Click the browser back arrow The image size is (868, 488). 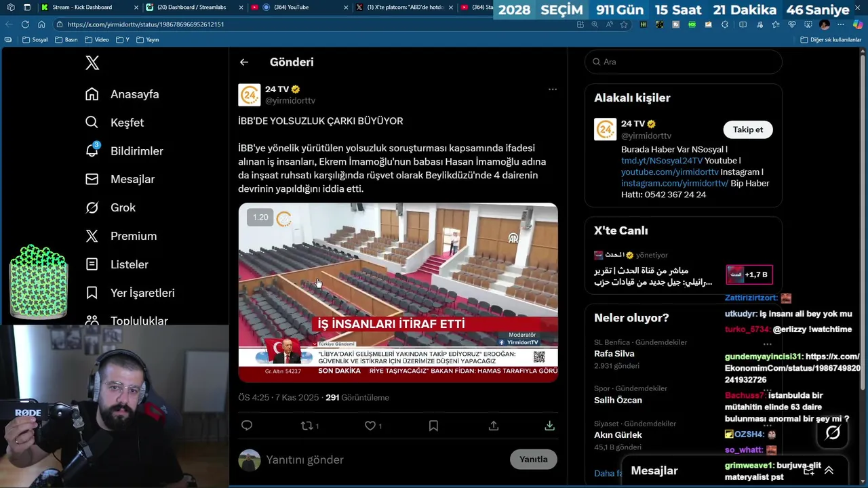click(x=9, y=24)
